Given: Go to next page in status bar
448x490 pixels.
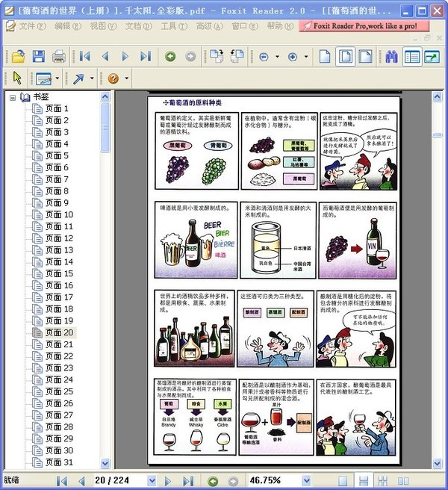Looking at the screenshot, I should (x=168, y=481).
